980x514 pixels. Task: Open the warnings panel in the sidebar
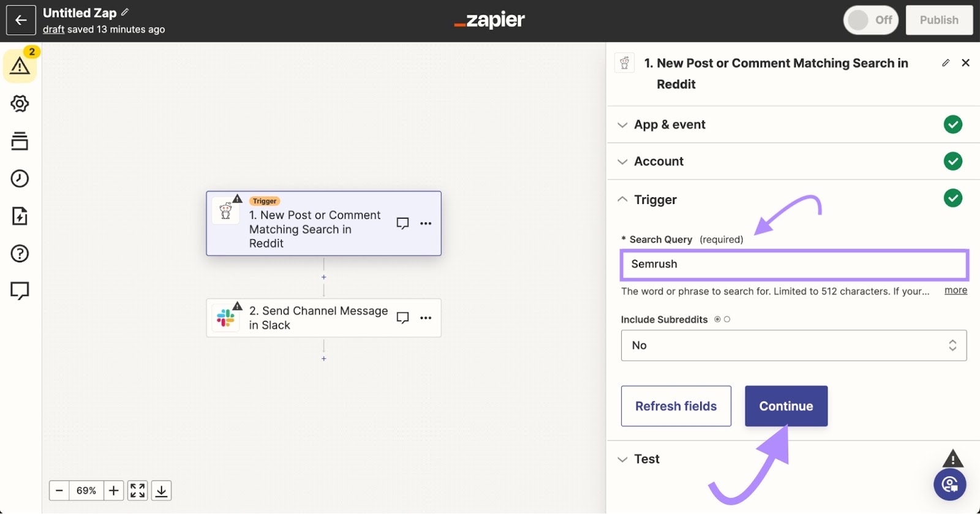20,66
